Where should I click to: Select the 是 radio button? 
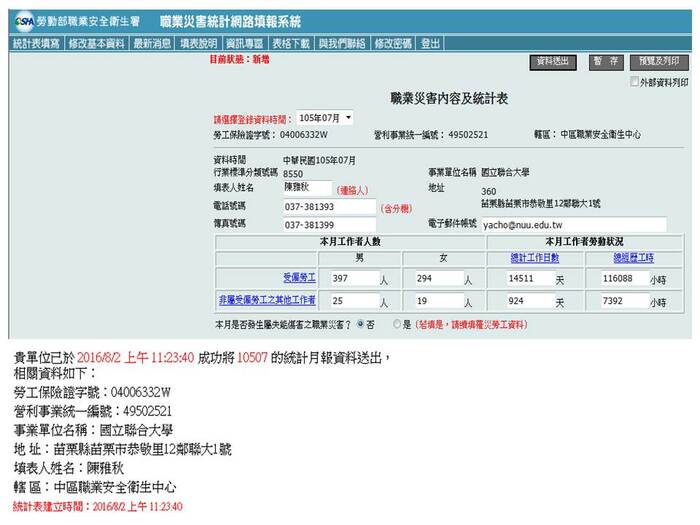coord(397,325)
